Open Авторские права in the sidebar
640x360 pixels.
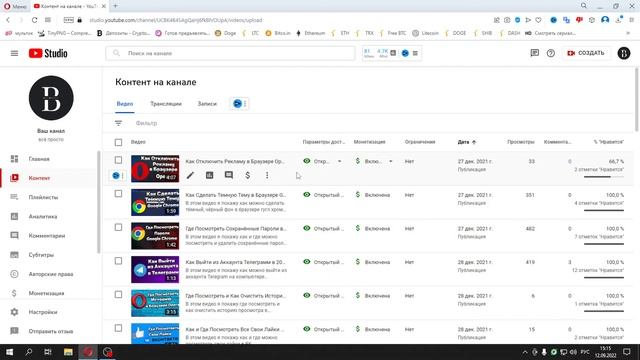pyautogui.click(x=51, y=274)
